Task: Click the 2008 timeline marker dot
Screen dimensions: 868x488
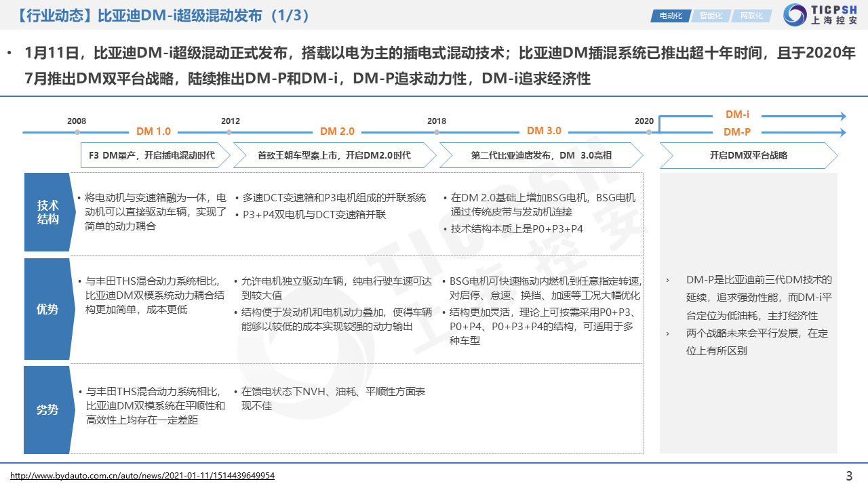Action: (x=77, y=131)
